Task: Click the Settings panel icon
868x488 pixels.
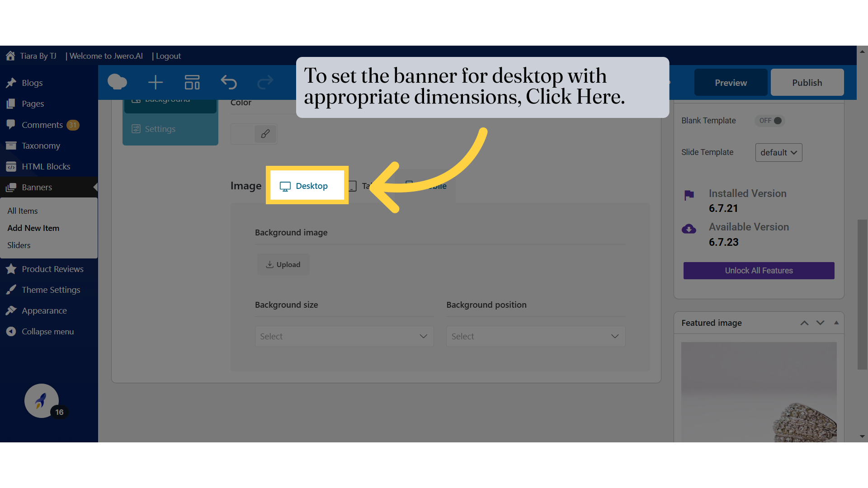Action: click(x=137, y=129)
